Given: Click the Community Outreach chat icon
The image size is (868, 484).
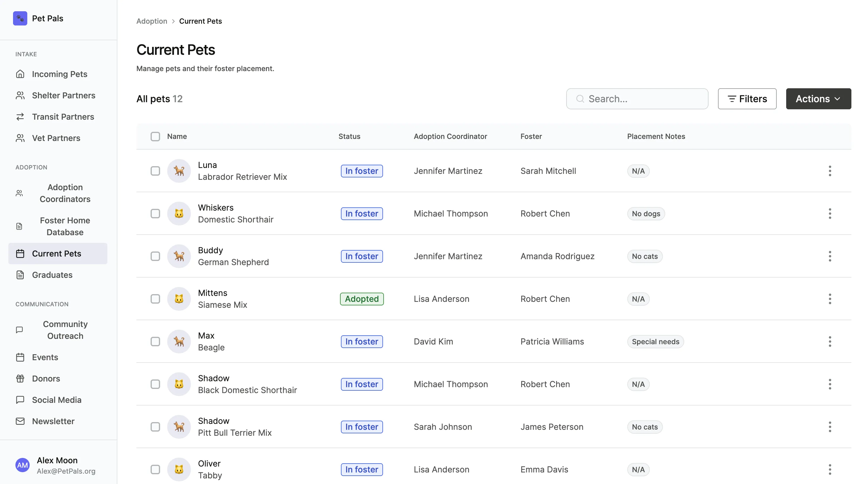Looking at the screenshot, I should point(20,330).
